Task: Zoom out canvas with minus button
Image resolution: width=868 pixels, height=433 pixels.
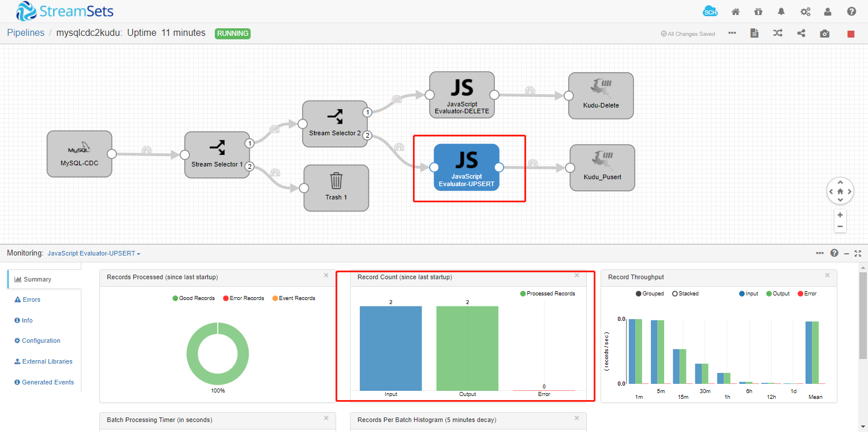Action: (840, 227)
